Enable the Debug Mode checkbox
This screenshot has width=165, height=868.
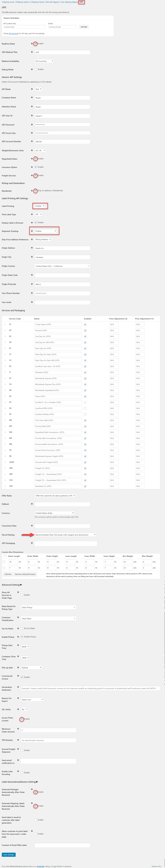[x=36, y=69]
